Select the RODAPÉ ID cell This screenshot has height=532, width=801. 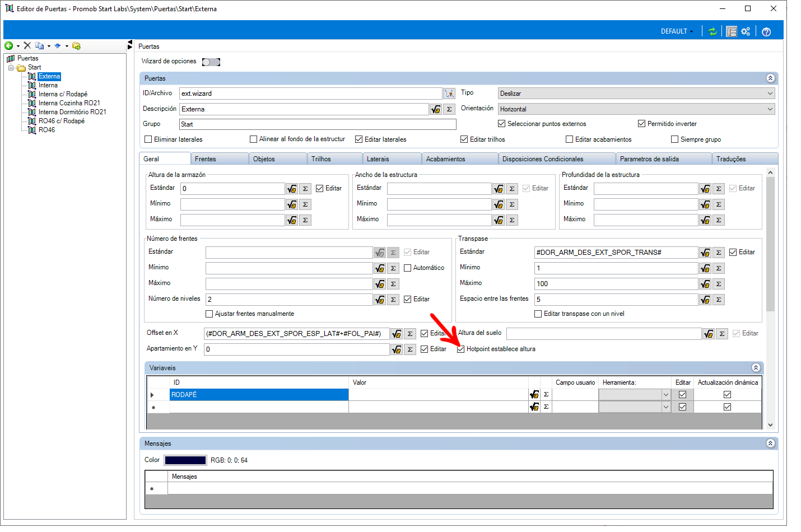(x=259, y=395)
